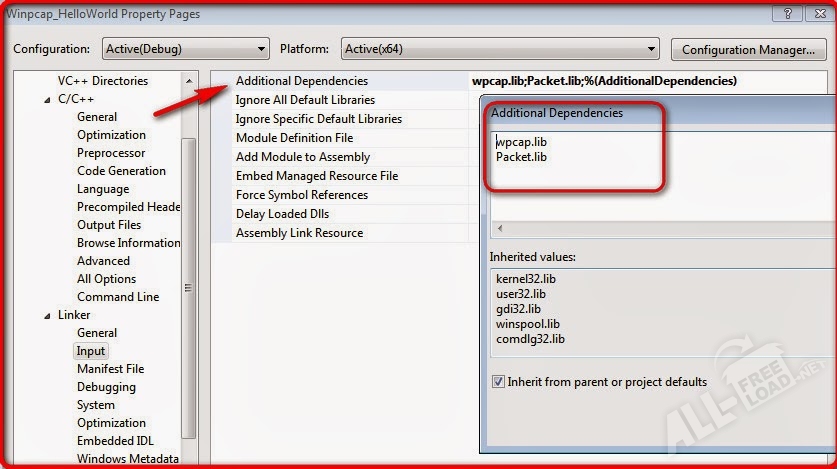Image resolution: width=837 pixels, height=469 pixels.
Task: Toggle Inherit from parent or project defaults
Action: click(x=499, y=382)
